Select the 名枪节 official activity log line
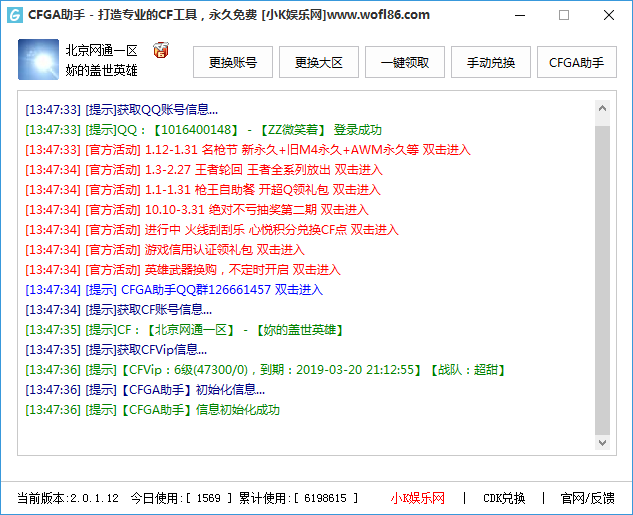 click(x=248, y=150)
